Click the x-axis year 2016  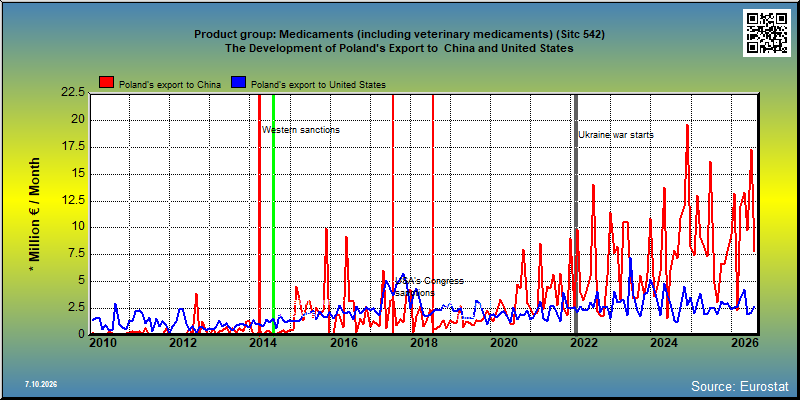pyautogui.click(x=343, y=343)
